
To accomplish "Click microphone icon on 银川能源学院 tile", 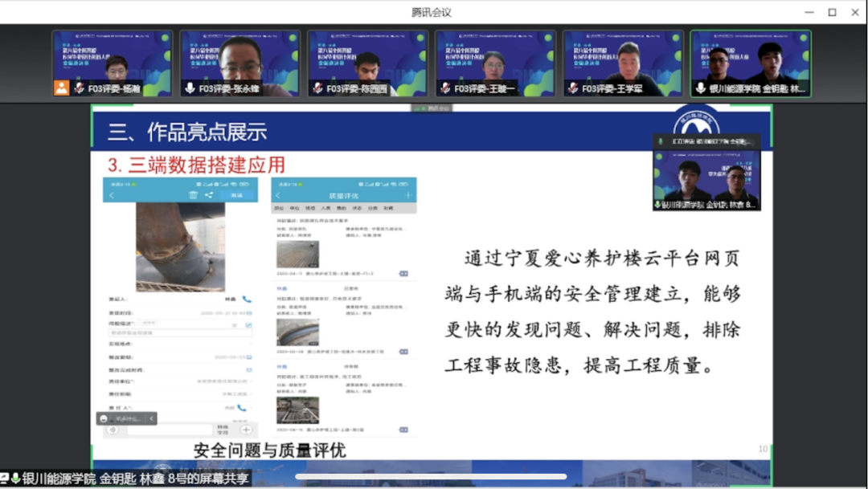I will pyautogui.click(x=701, y=88).
